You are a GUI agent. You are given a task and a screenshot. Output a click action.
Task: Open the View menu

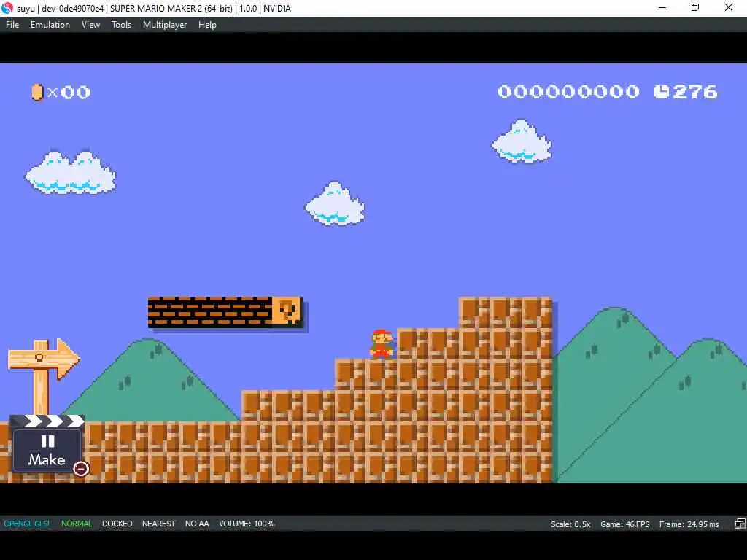click(90, 25)
